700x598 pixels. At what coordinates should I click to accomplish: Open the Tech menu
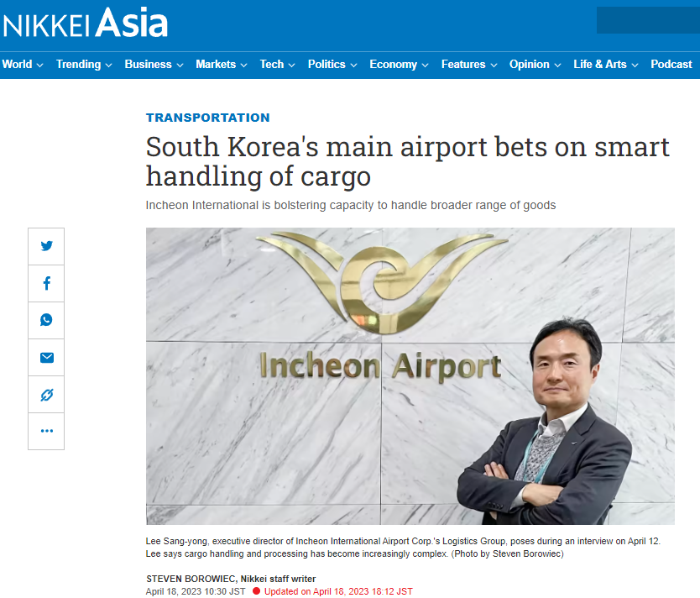(277, 65)
